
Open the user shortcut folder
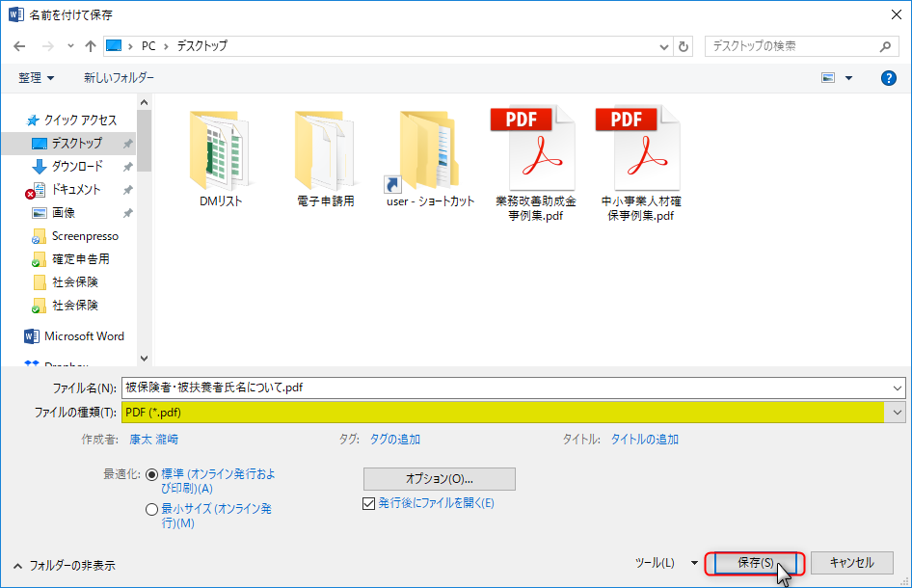coord(430,159)
